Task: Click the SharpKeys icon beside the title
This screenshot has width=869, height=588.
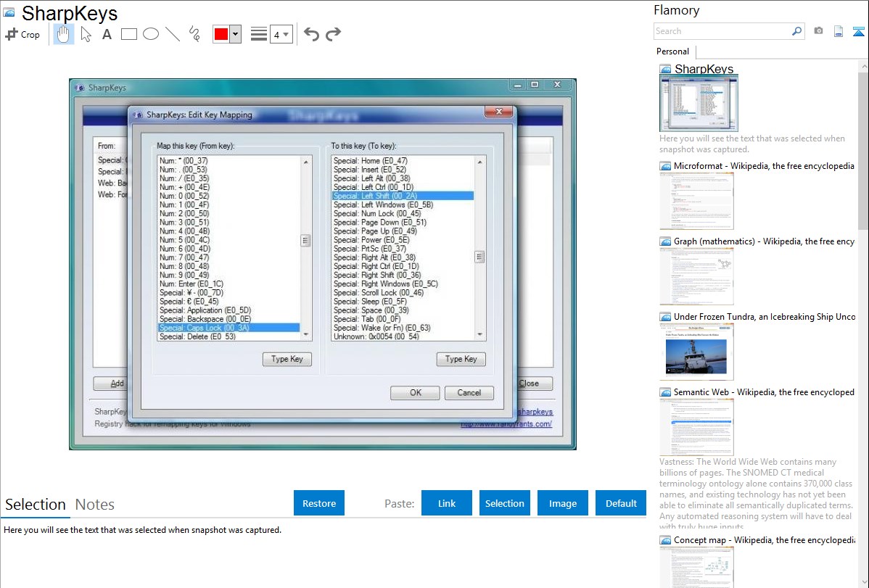Action: pos(9,12)
